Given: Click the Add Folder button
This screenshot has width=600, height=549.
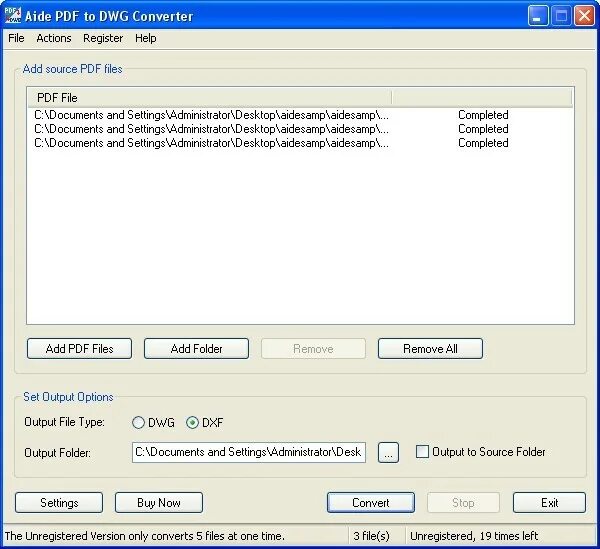Looking at the screenshot, I should (x=196, y=349).
